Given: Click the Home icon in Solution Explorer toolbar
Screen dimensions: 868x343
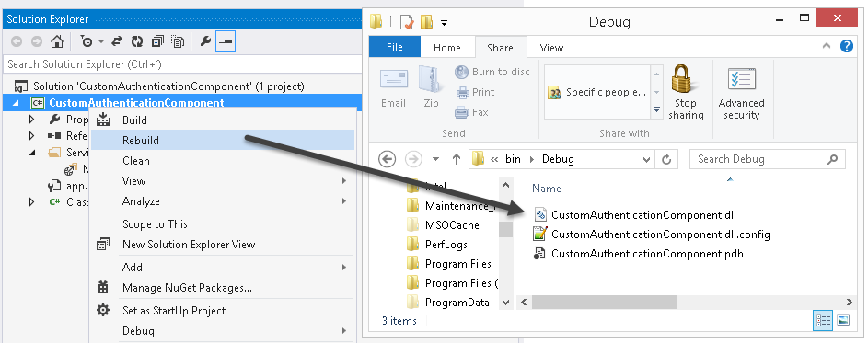Looking at the screenshot, I should tap(57, 41).
